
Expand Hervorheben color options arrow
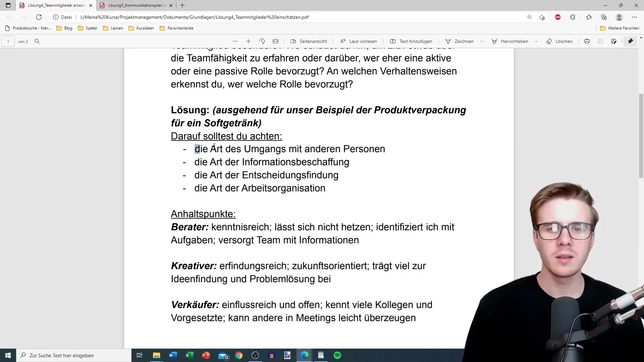click(x=536, y=41)
